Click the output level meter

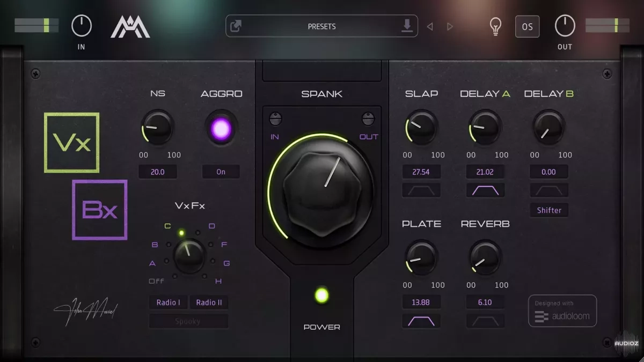point(608,25)
